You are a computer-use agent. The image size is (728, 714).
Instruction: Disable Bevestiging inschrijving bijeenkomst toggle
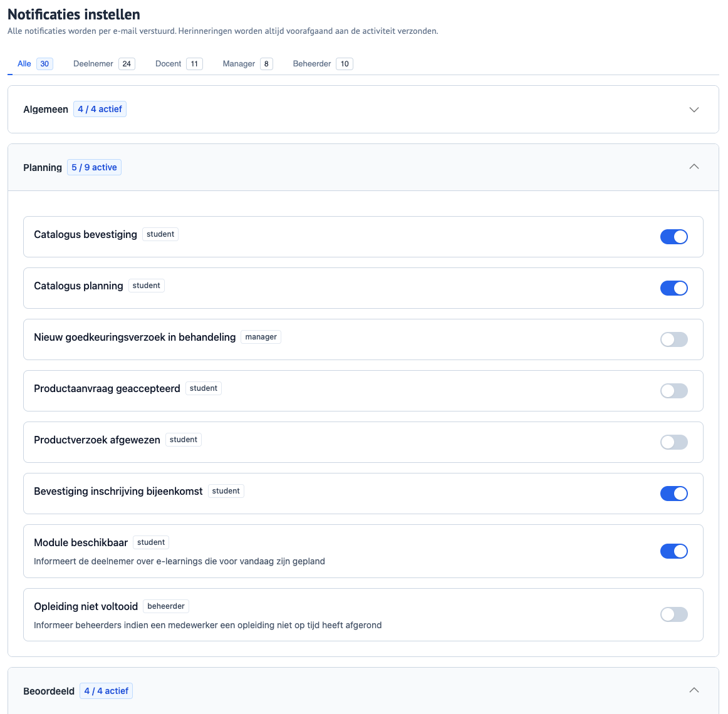(x=673, y=494)
